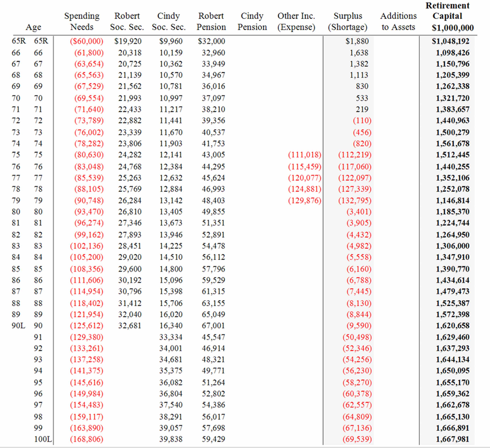
Task: Select Robert Pension value 54,386
Action: point(213,405)
